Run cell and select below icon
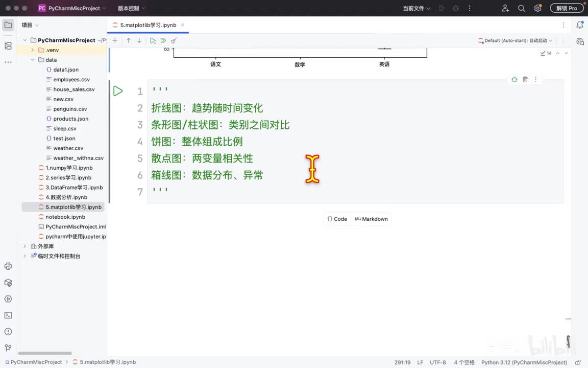 pos(153,40)
